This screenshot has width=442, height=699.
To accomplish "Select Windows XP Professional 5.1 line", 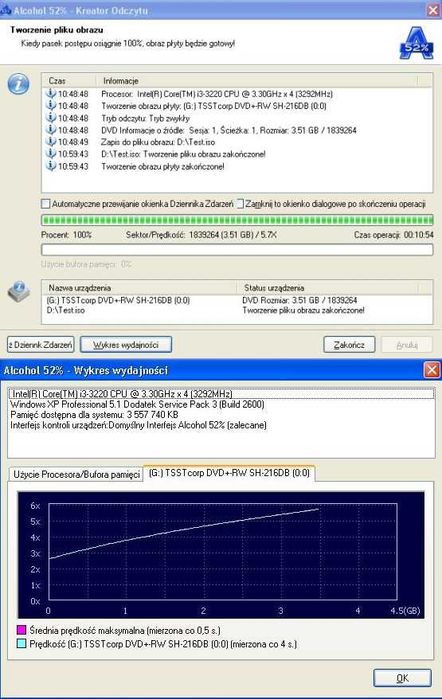I will pos(137,404).
